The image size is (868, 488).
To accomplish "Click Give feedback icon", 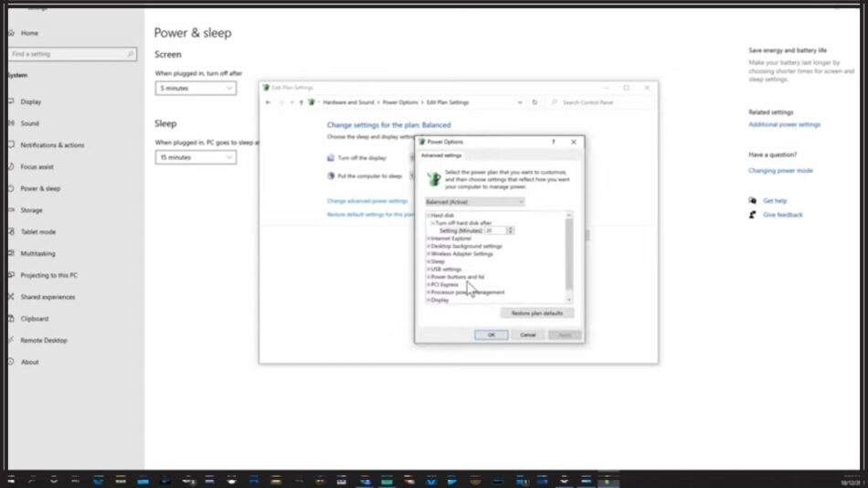I will (x=752, y=215).
